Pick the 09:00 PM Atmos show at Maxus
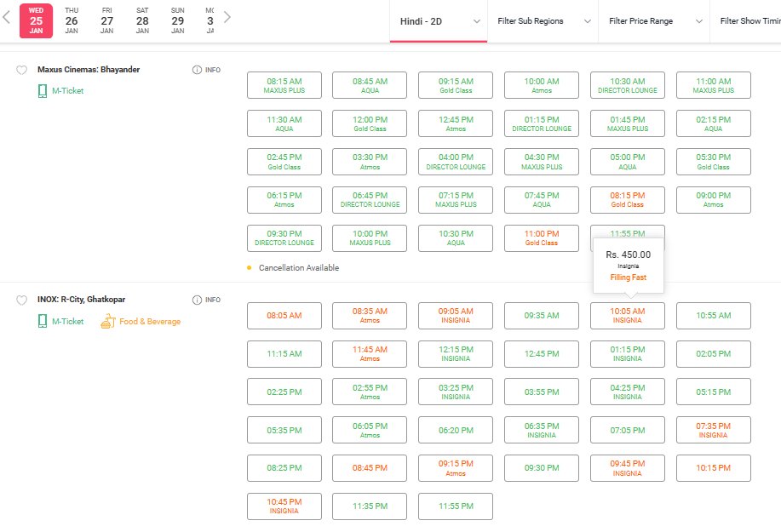 pyautogui.click(x=713, y=199)
